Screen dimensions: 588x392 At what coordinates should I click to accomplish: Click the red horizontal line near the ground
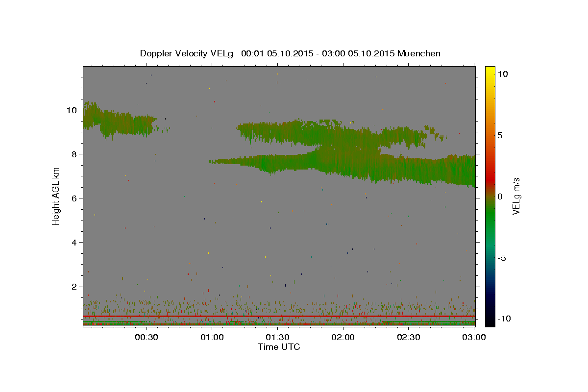[x=279, y=317]
